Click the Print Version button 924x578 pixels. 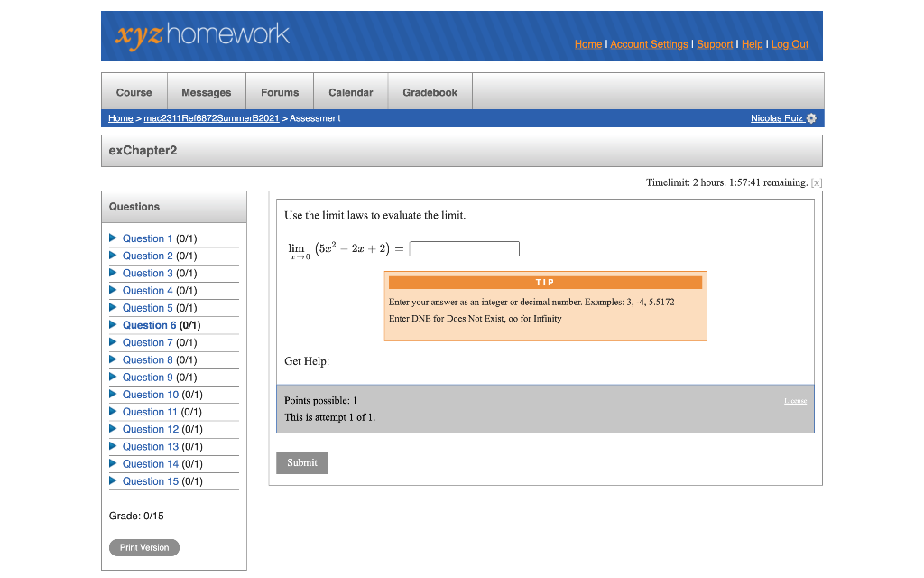tap(143, 547)
